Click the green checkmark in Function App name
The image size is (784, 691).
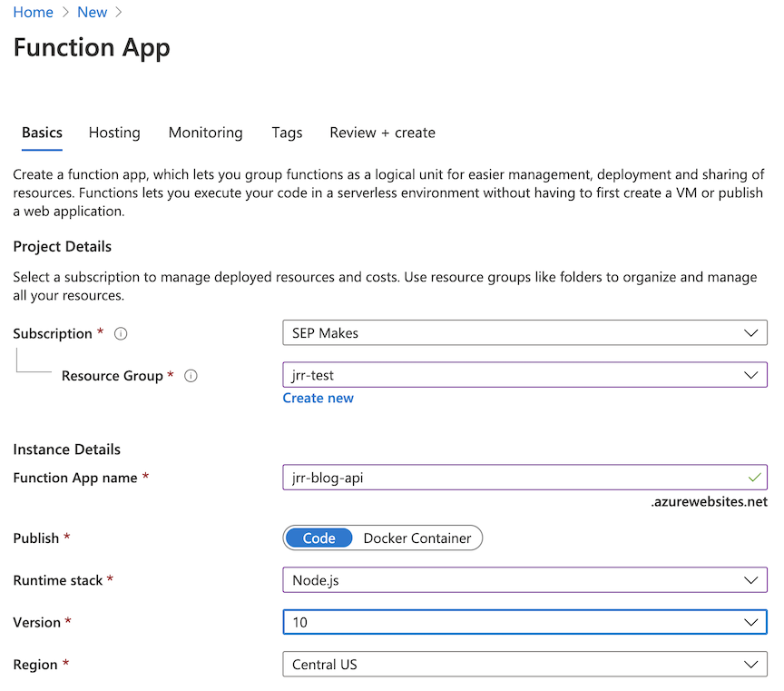tap(754, 477)
